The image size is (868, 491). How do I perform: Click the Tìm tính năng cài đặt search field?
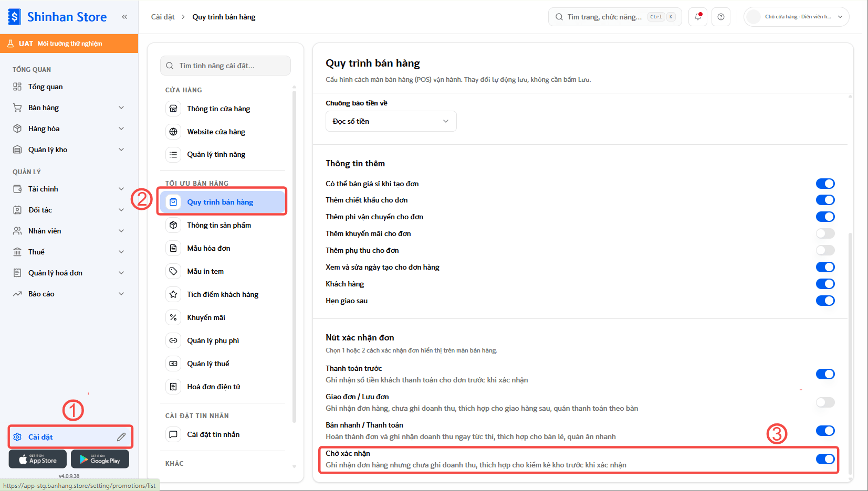tap(225, 66)
